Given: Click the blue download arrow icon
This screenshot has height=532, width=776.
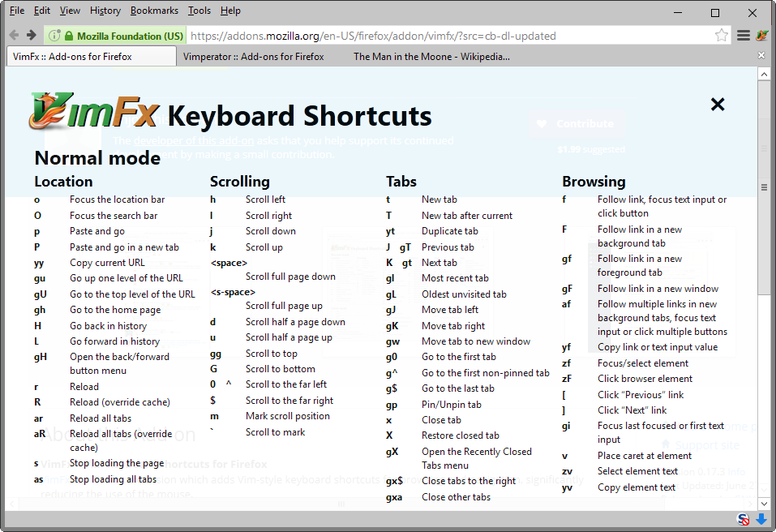Looking at the screenshot, I should click(761, 519).
